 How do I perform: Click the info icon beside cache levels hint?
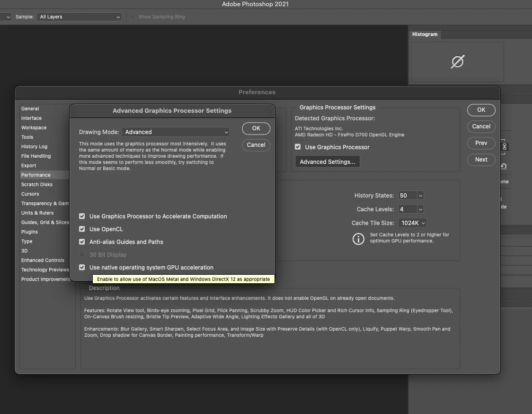pyautogui.click(x=358, y=239)
